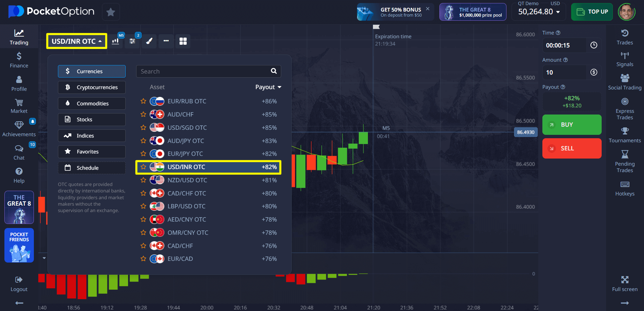Toggle favorite star for EUR/RUB OTC
Screen dimensions: 644x311
(143, 101)
